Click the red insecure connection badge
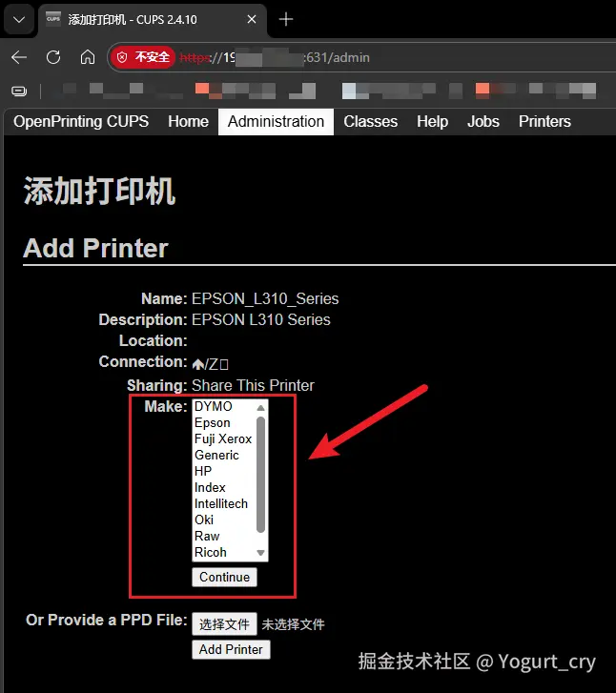Image resolution: width=616 pixels, height=693 pixels. (x=143, y=57)
